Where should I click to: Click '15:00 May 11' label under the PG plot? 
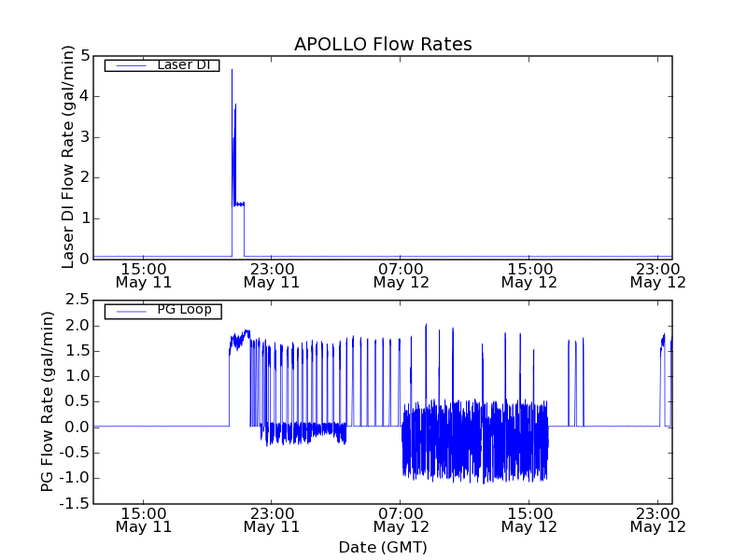(x=144, y=521)
